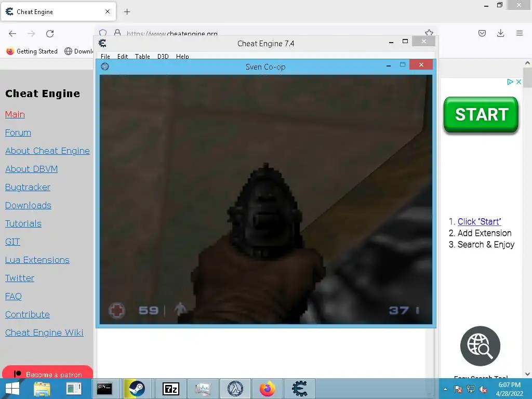This screenshot has width=532, height=399.
Task: Open the About DBVM link
Action: click(32, 169)
